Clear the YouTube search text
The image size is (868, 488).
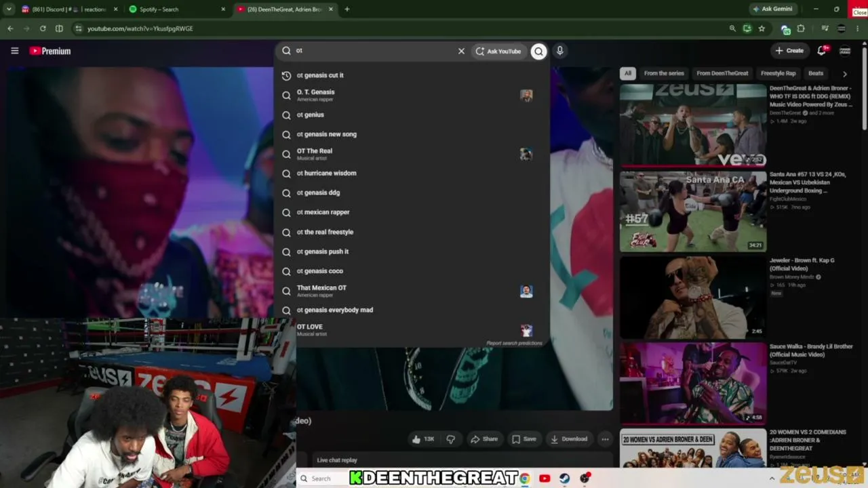(461, 51)
